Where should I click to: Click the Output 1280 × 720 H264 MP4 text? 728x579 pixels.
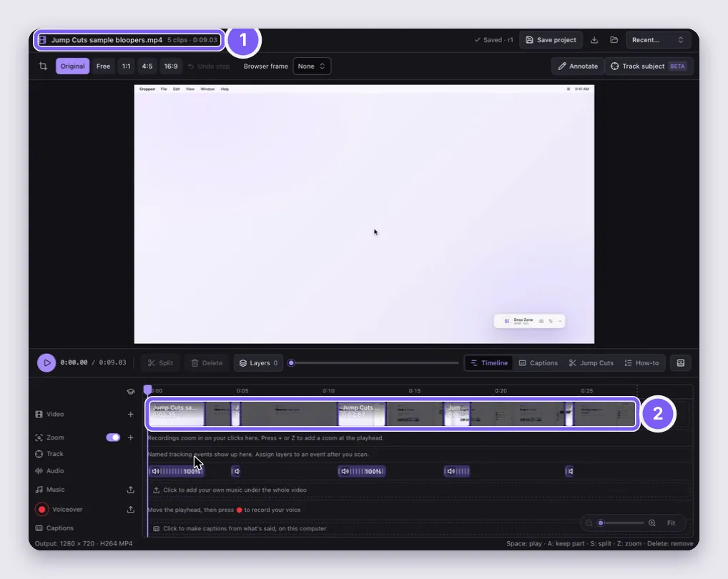[x=84, y=543]
